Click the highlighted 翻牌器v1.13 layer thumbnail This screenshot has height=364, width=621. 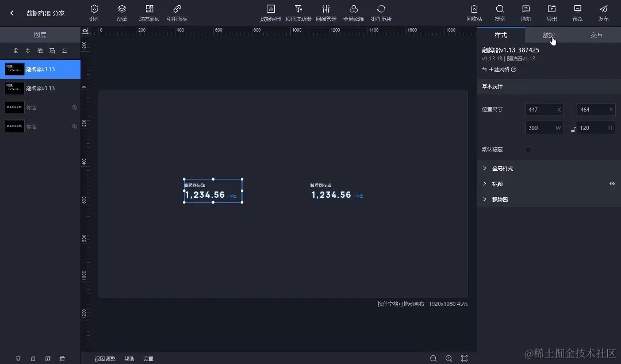[x=14, y=70]
